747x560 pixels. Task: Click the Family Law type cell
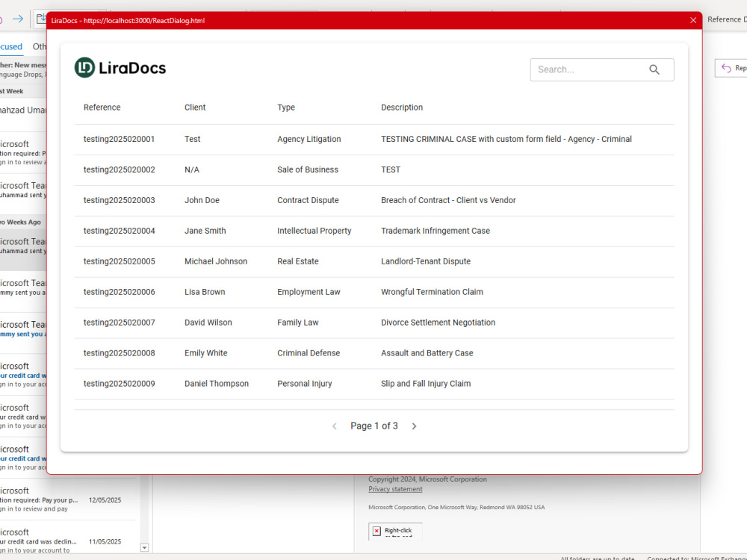click(x=298, y=323)
